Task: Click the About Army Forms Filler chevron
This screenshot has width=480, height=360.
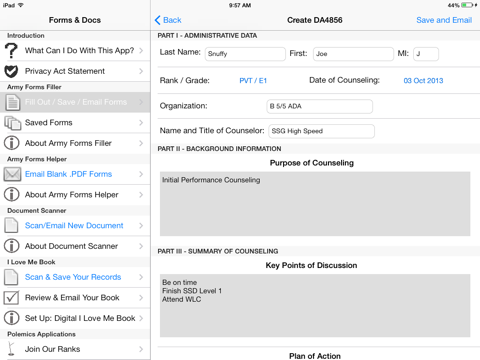Action: [x=141, y=143]
